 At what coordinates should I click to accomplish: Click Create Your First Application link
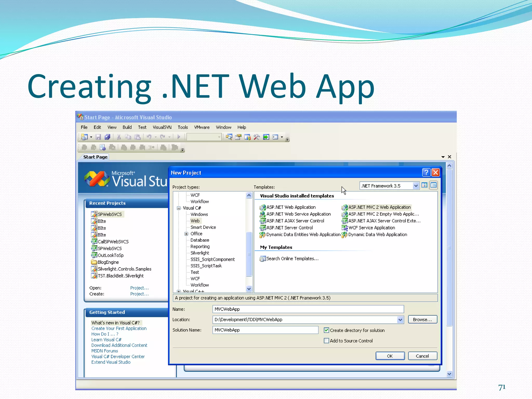[x=119, y=329]
